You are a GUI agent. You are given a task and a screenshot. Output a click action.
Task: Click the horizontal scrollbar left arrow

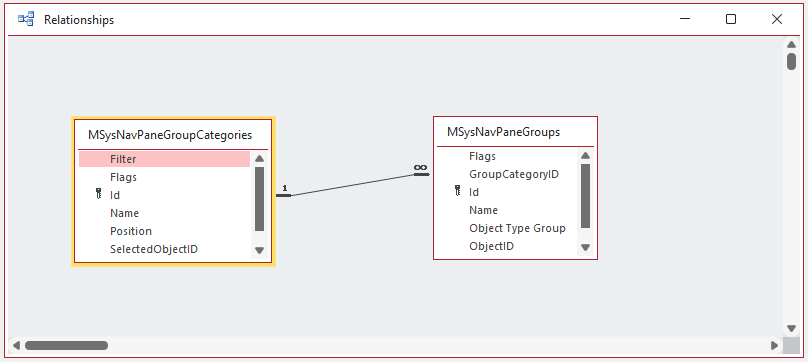click(16, 345)
